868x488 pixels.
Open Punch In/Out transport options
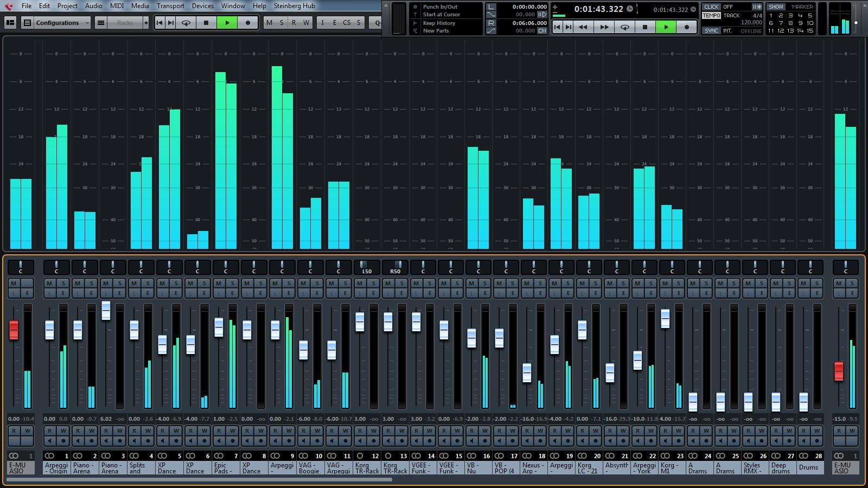pyautogui.click(x=440, y=7)
